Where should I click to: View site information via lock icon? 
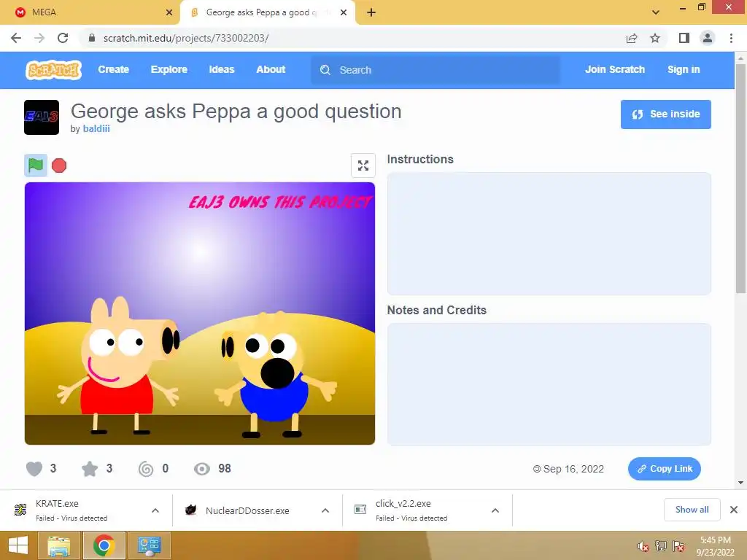click(93, 38)
